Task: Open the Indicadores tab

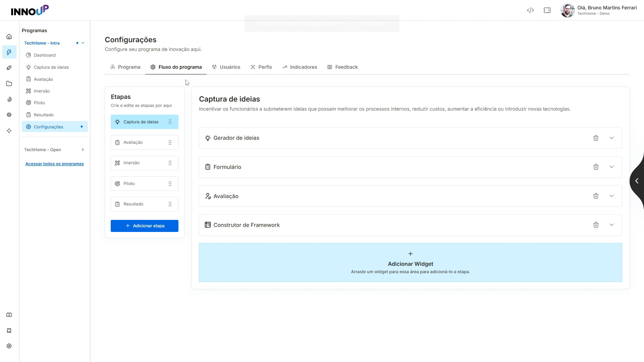Action: [x=300, y=67]
